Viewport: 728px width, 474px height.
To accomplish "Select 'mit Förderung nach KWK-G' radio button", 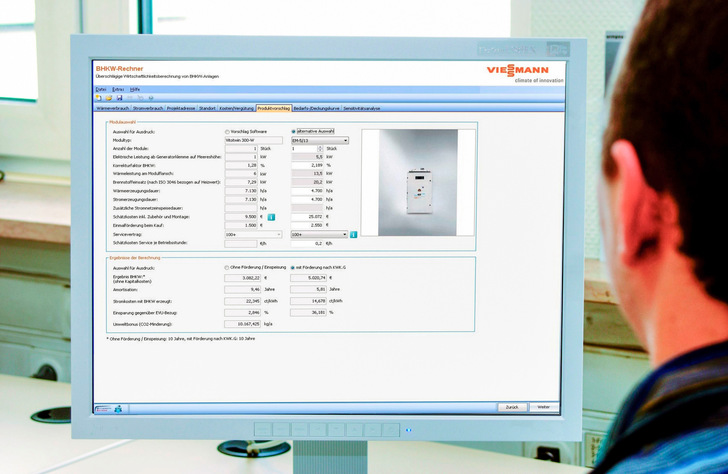I will pos(293,267).
